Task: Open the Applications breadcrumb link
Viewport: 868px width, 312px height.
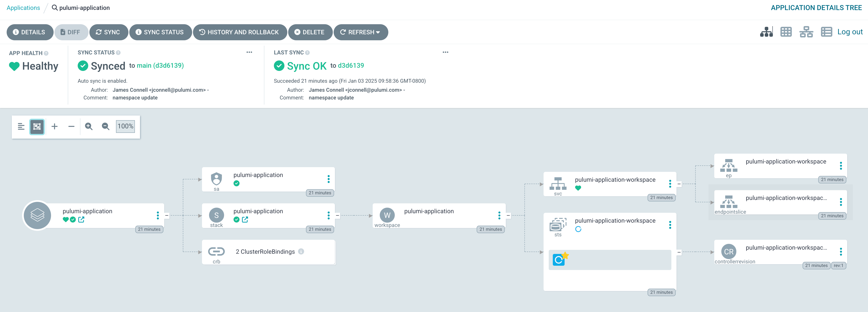Action: click(23, 8)
